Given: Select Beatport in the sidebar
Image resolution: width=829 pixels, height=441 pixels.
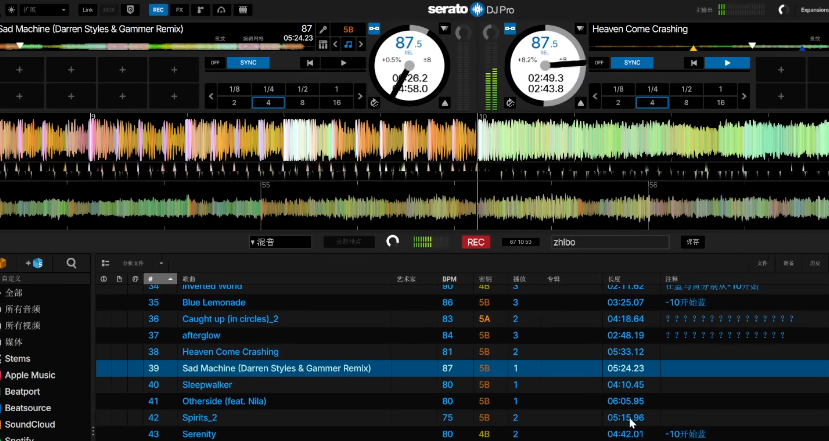Looking at the screenshot, I should click(x=22, y=391).
